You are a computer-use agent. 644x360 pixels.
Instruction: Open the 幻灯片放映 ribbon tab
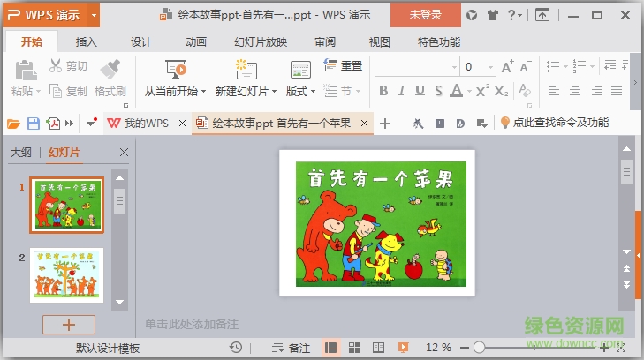click(x=261, y=41)
